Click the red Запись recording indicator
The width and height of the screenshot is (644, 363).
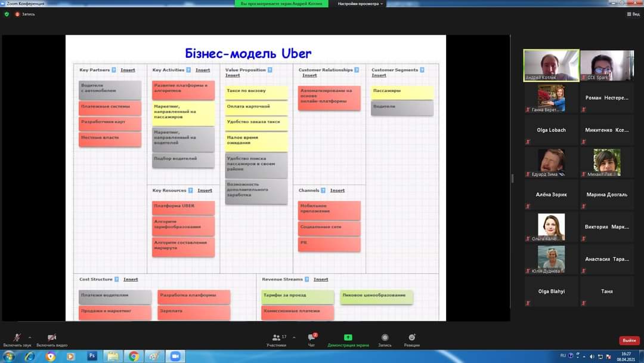[26, 14]
